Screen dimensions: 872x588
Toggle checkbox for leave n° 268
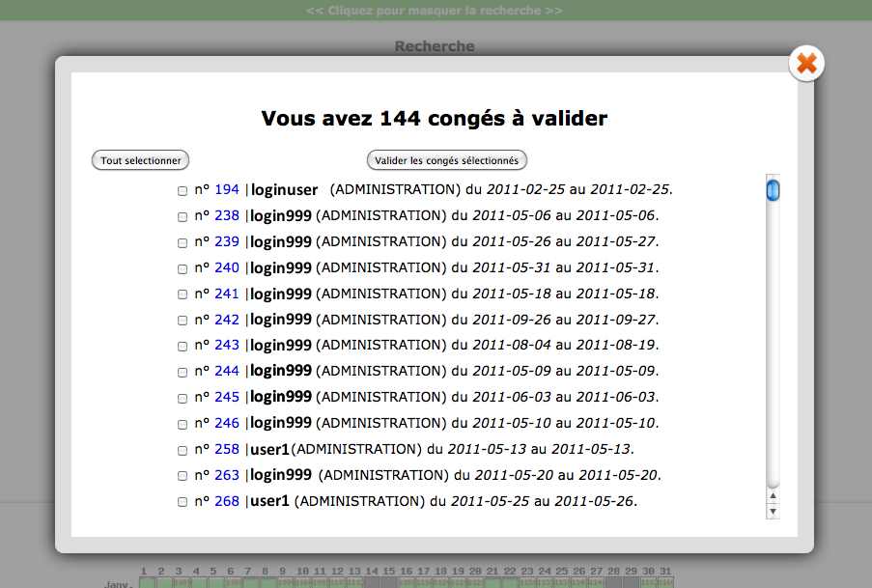point(183,502)
